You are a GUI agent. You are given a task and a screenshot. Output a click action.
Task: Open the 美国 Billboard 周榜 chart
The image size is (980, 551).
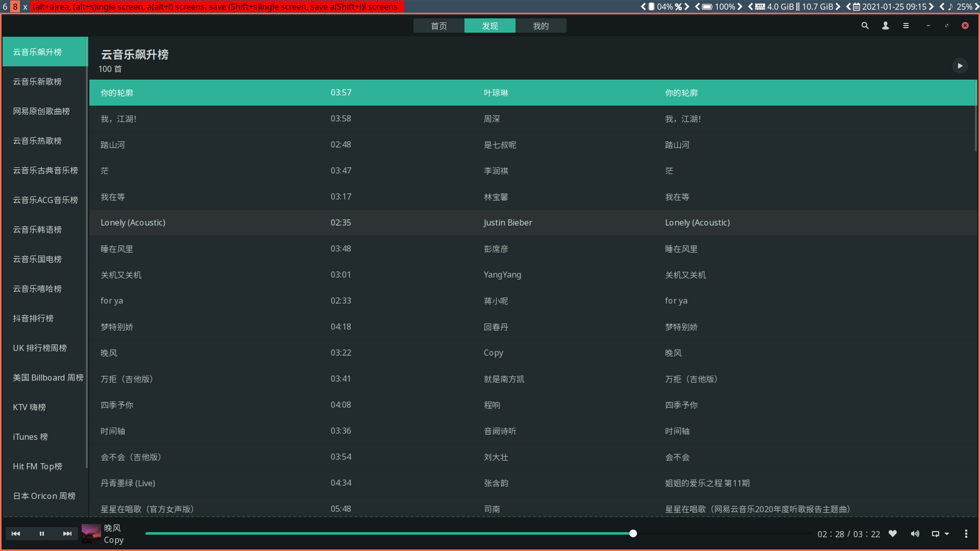48,378
